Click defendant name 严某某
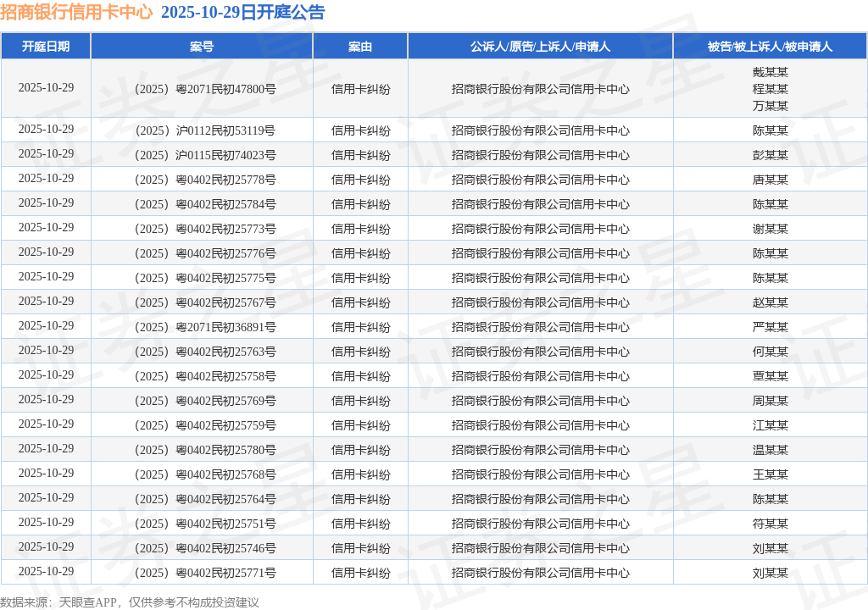 [770, 327]
